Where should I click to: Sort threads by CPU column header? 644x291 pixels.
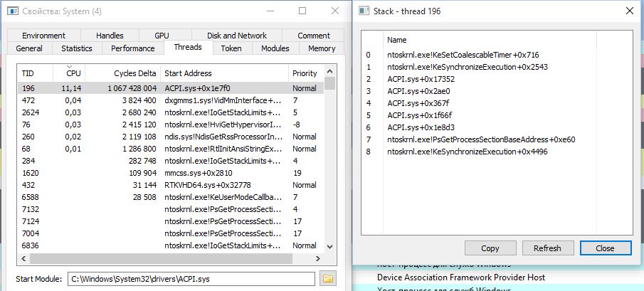click(x=73, y=73)
